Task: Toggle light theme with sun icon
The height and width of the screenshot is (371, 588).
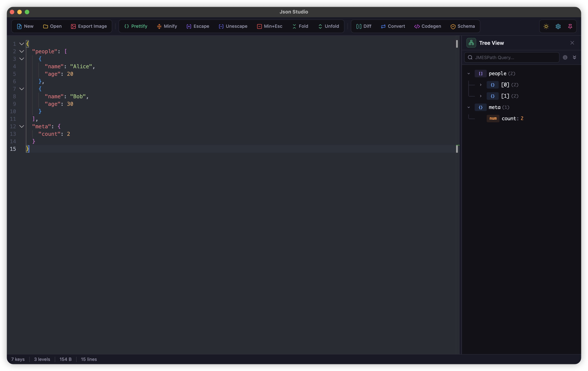Action: 546,26
